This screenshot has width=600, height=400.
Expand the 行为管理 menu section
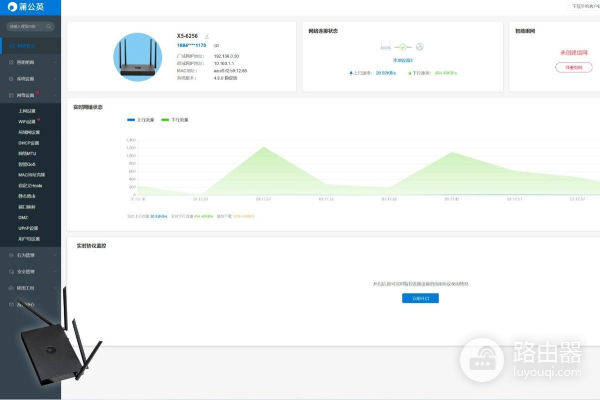point(56,255)
